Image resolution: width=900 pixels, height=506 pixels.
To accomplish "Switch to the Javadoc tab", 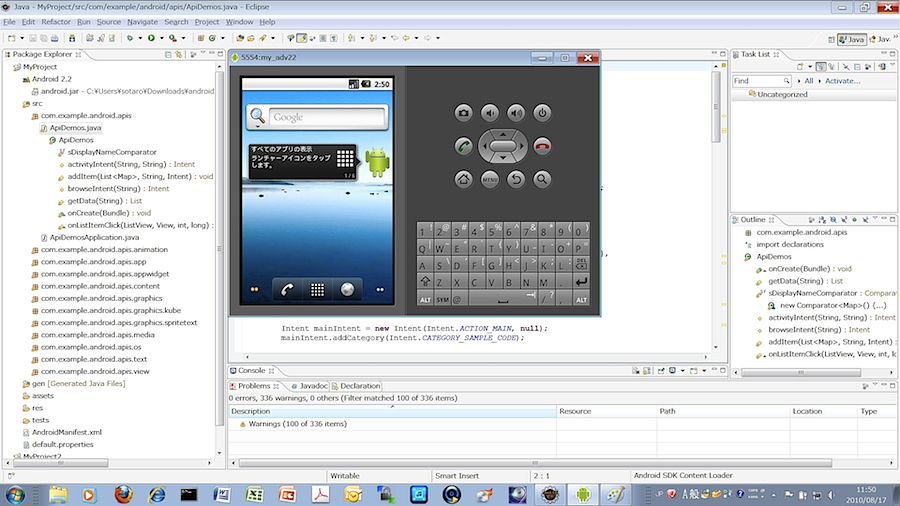I will pos(309,385).
